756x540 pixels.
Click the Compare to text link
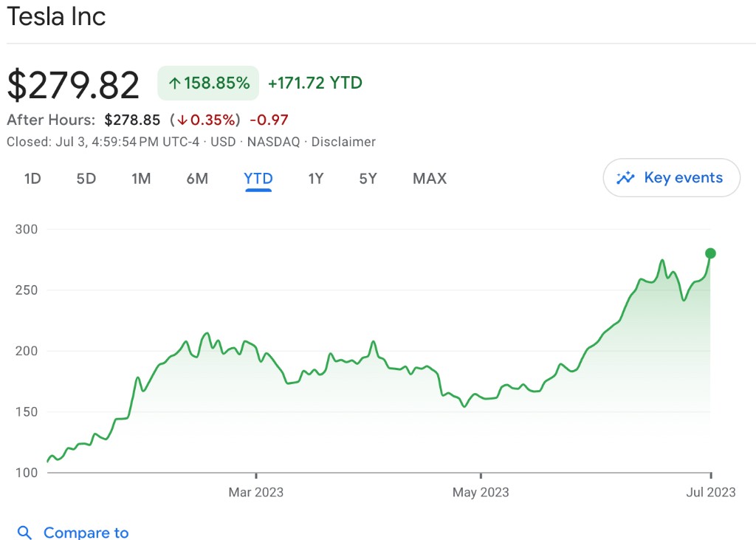(x=86, y=533)
